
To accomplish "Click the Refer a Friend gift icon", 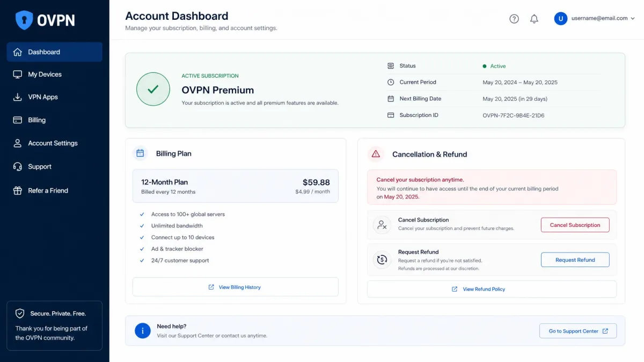I will click(18, 190).
